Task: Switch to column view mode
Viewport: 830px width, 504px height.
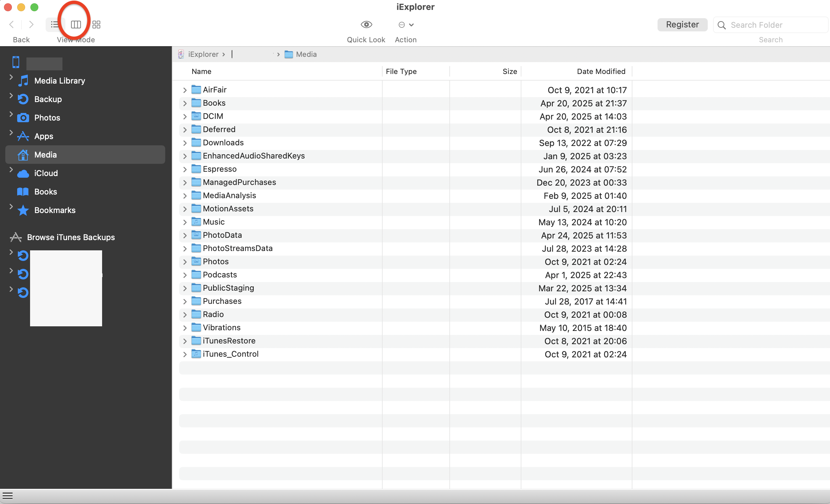Action: 76,24
